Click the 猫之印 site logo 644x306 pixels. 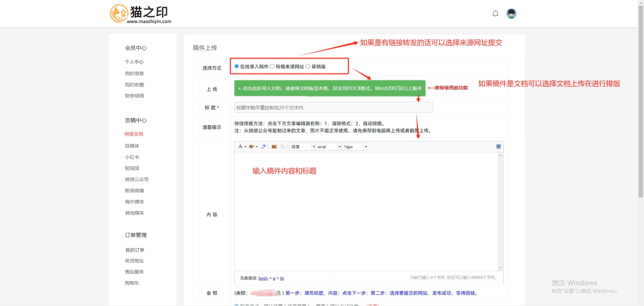point(141,14)
